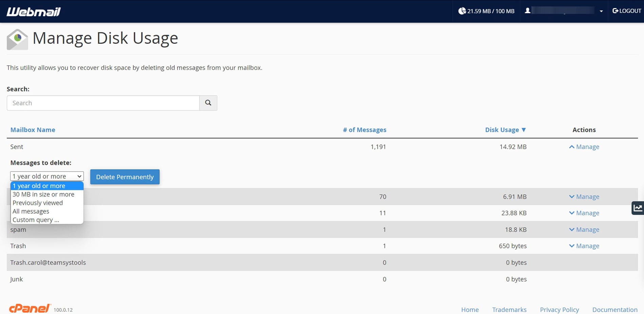The width and height of the screenshot is (644, 314).
Task: Click the cPanel logo in footer
Action: (30, 308)
